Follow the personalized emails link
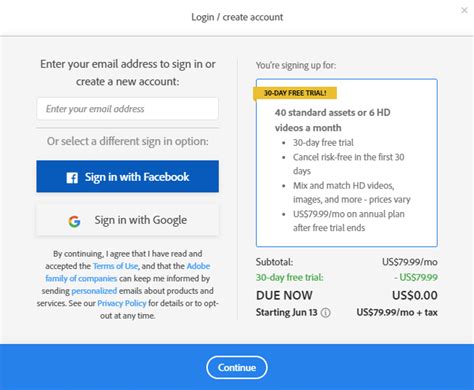The width and height of the screenshot is (474, 390). (94, 291)
